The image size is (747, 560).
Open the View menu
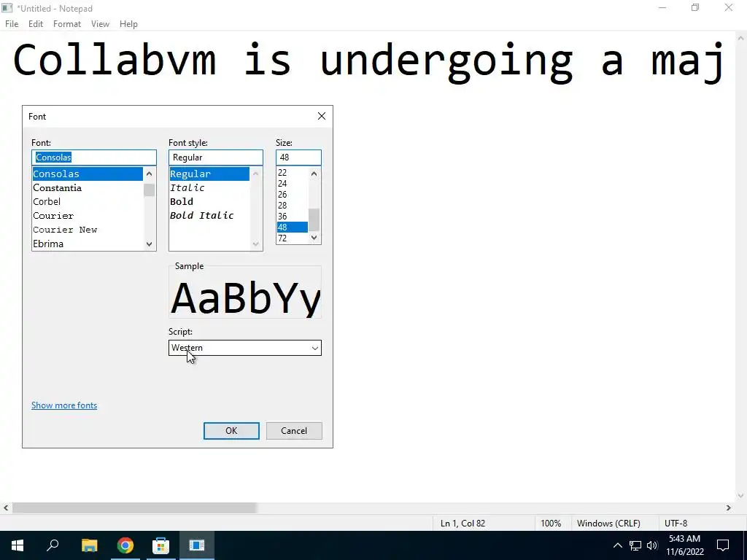coord(100,24)
